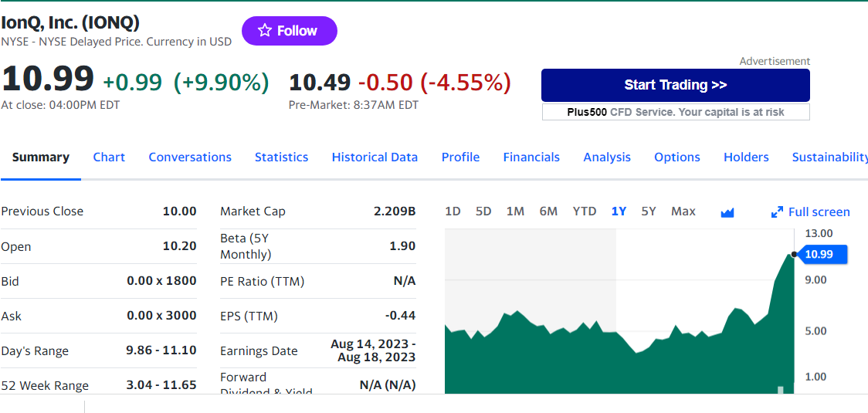
Task: Switch chart range to 6M
Action: (548, 212)
